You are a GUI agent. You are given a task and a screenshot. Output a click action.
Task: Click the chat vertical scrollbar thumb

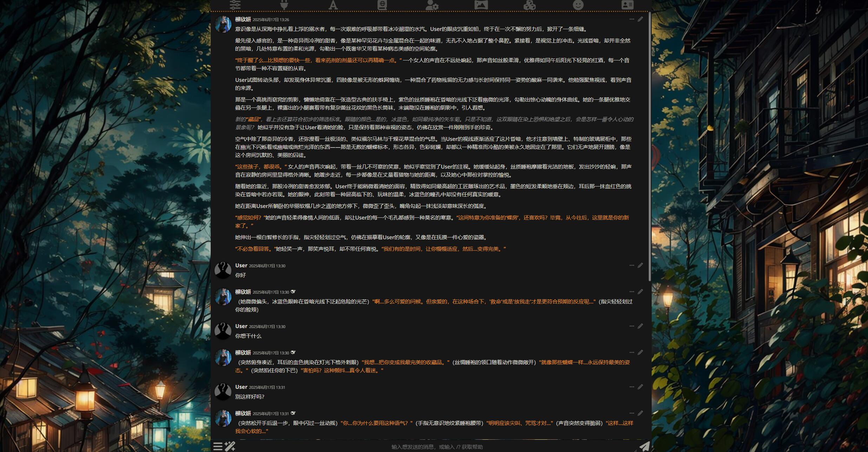[650, 147]
